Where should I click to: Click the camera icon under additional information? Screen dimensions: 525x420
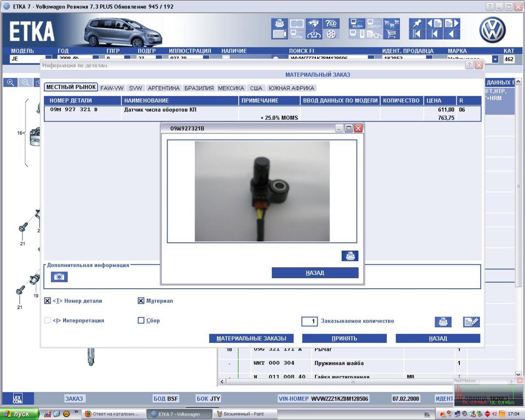pyautogui.click(x=59, y=277)
